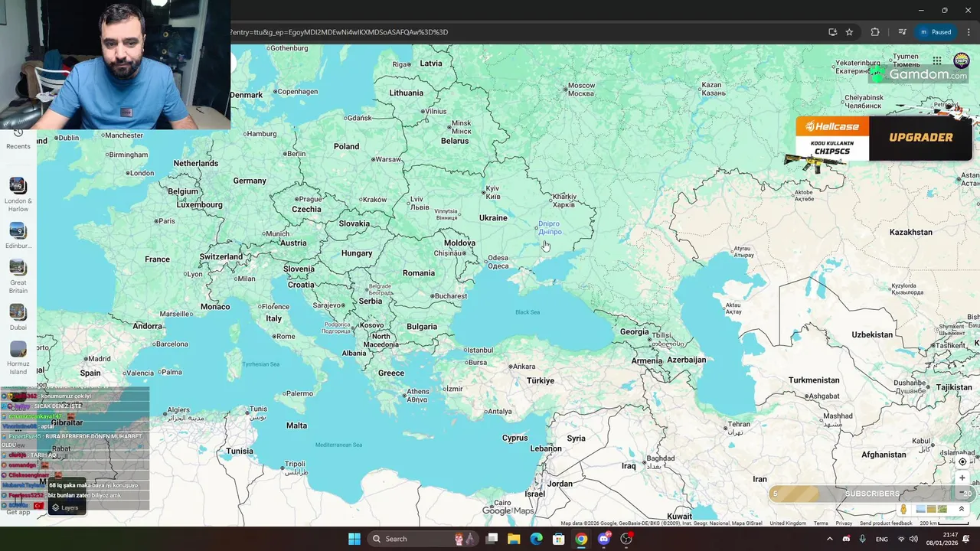Screen dimensions: 980x551
Task: Click the Hellcase Upgrader banner
Action: [x=884, y=139]
